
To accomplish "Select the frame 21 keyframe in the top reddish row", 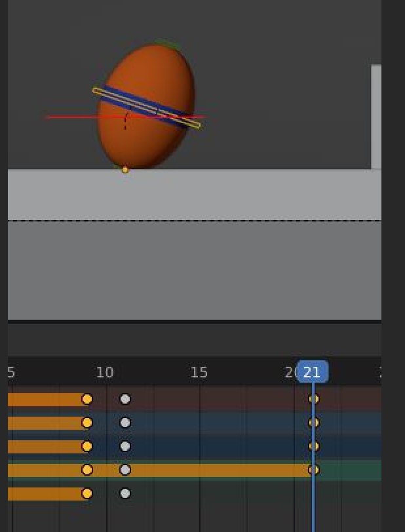I will click(314, 399).
